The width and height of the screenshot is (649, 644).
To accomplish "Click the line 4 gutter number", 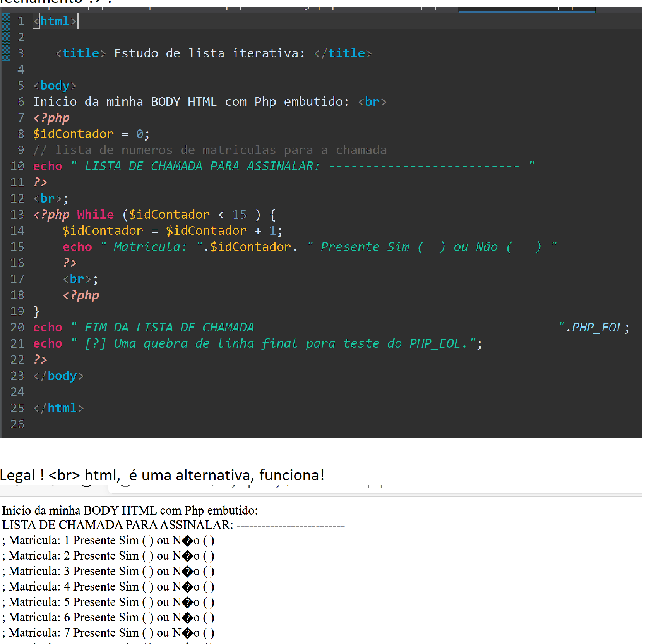I will coord(21,69).
